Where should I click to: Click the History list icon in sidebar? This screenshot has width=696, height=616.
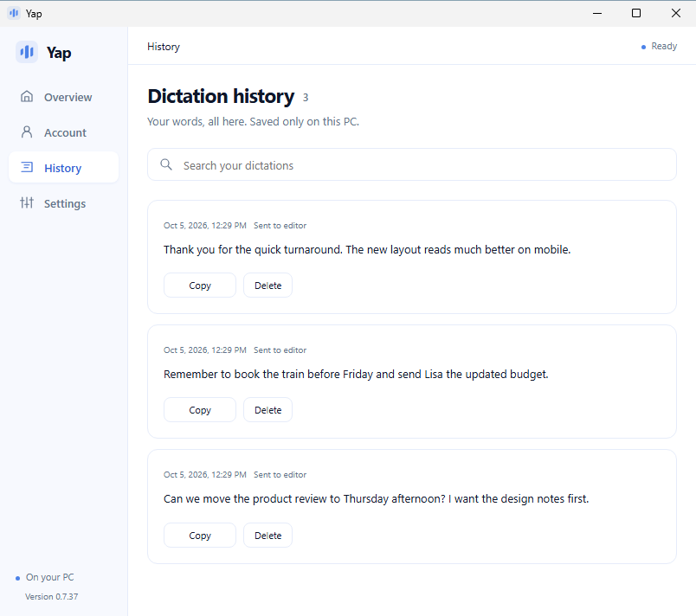[27, 167]
